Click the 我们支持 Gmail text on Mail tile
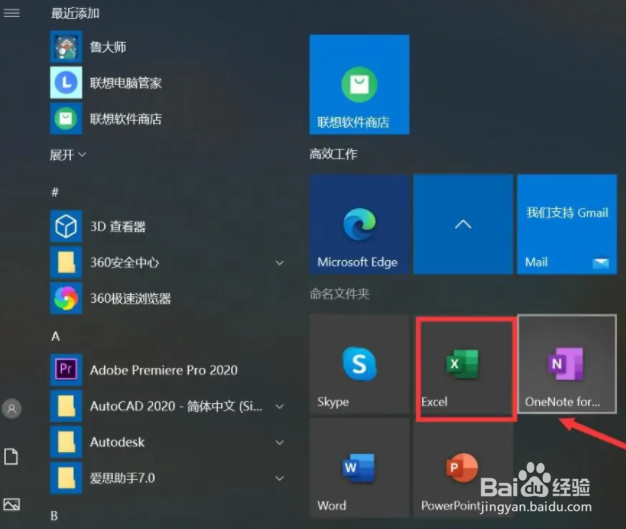 (x=567, y=212)
